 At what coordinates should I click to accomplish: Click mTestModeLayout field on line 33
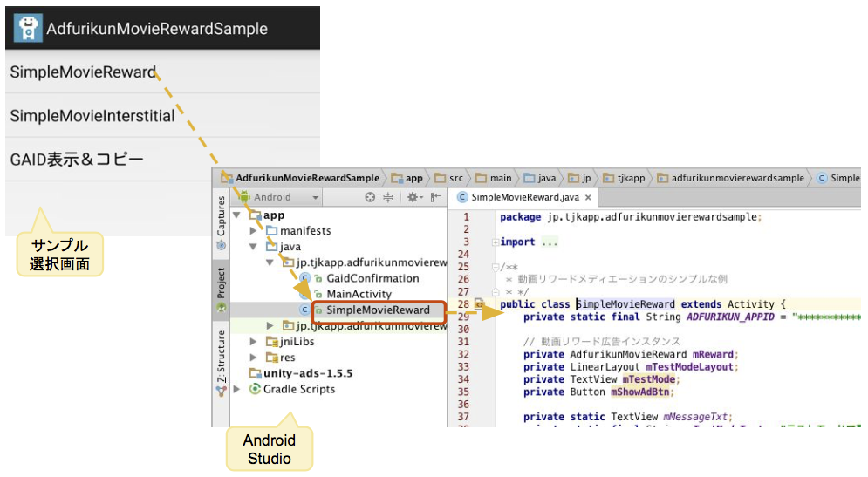pyautogui.click(x=689, y=367)
